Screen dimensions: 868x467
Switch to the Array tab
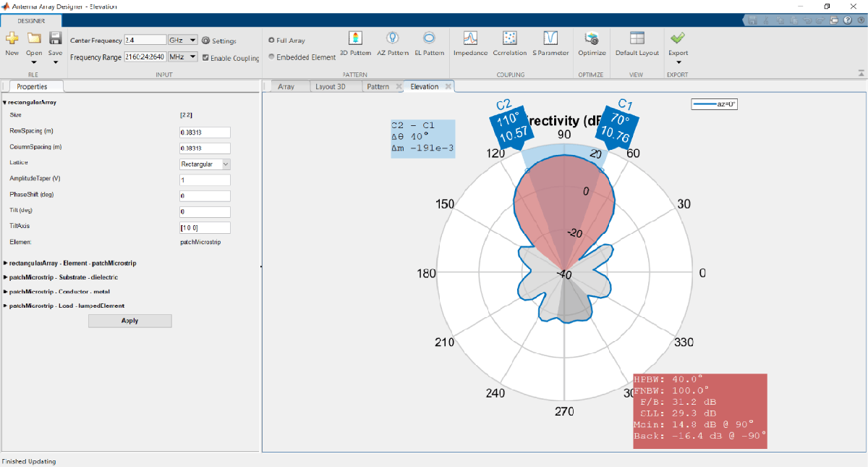pos(286,86)
